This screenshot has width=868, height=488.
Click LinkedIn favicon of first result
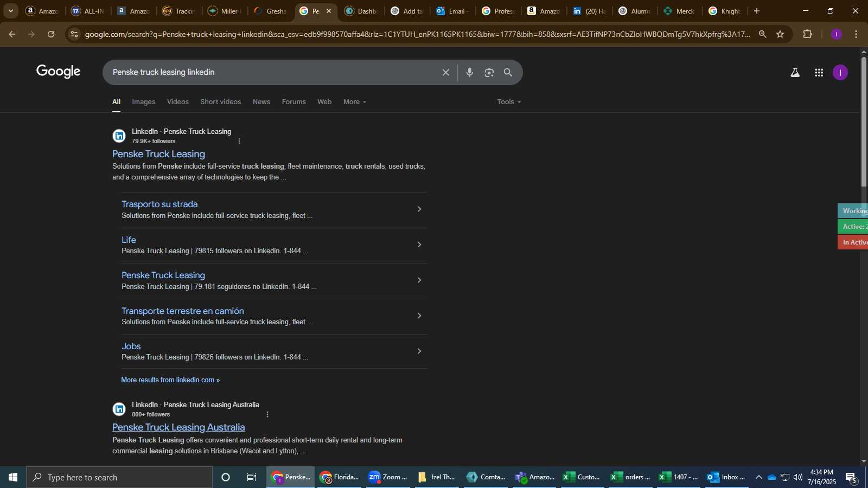[119, 136]
